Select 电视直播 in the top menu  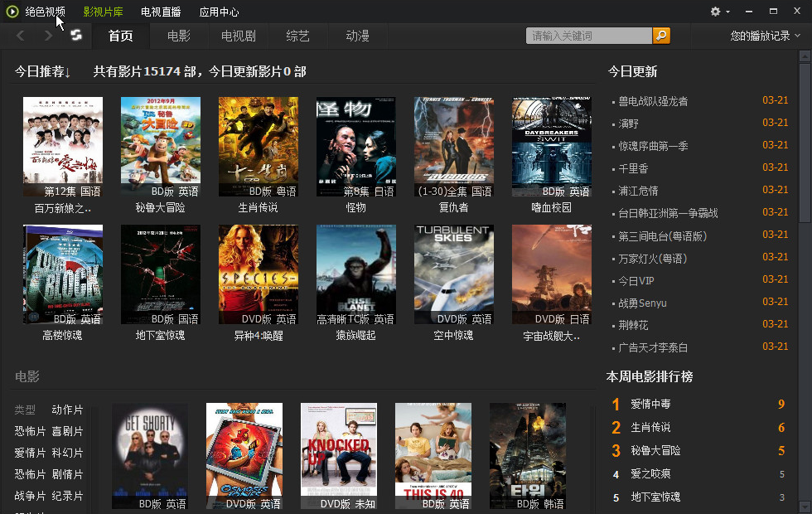pos(161,12)
